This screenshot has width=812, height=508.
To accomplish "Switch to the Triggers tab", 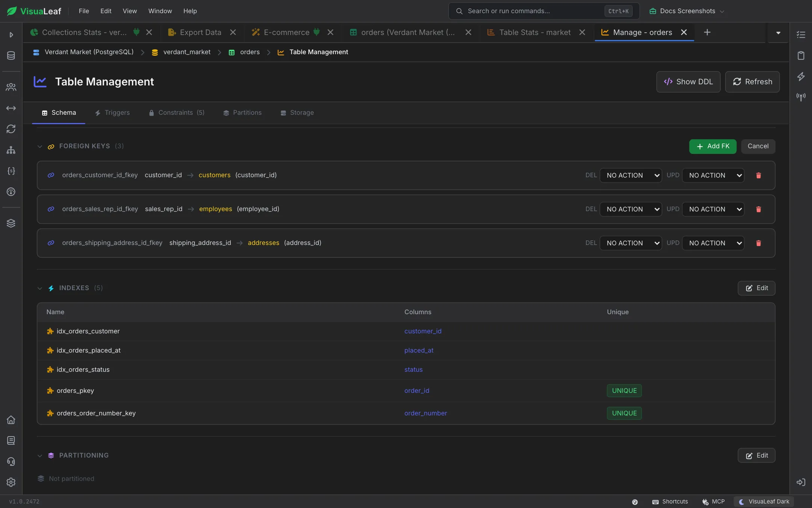I will (112, 113).
